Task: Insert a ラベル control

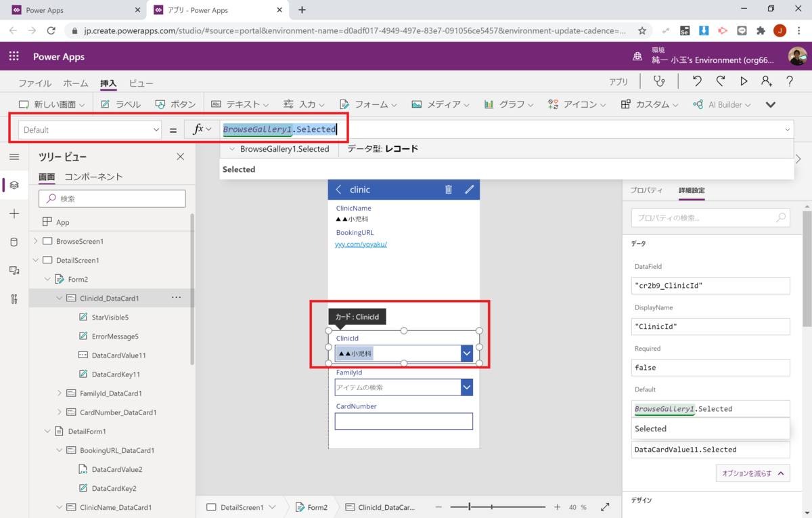Action: point(120,104)
